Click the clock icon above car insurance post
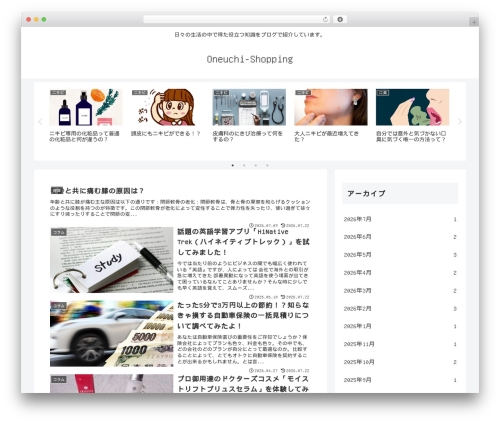 click(x=251, y=297)
